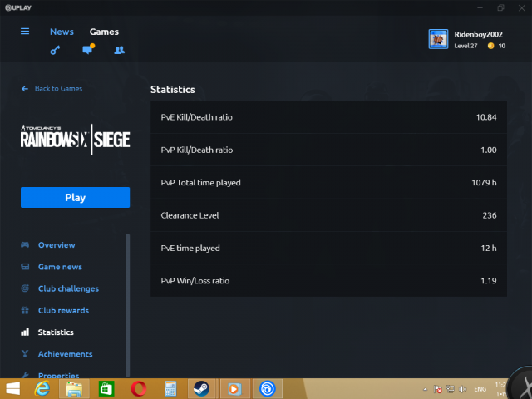532x399 pixels.
Task: Click the network tray icon
Action: (451, 389)
